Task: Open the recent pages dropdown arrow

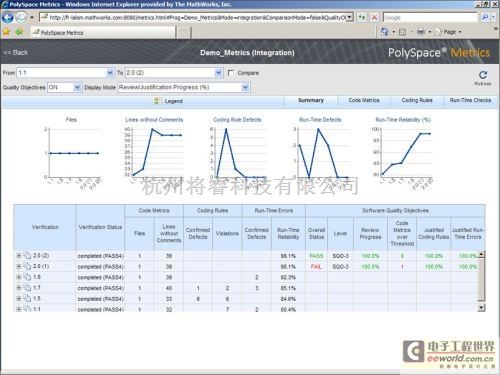Action: 32,17
